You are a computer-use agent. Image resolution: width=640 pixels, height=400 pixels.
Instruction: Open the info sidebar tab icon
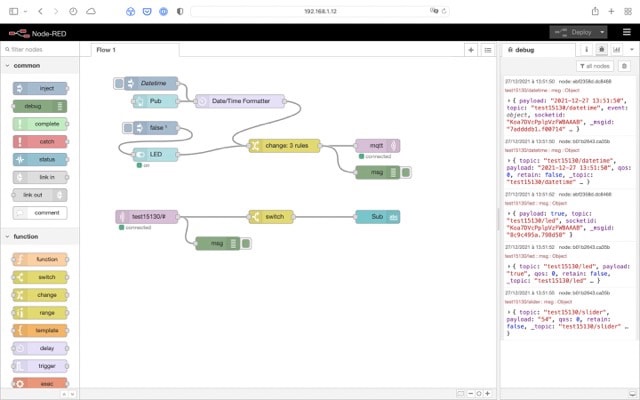[587, 49]
